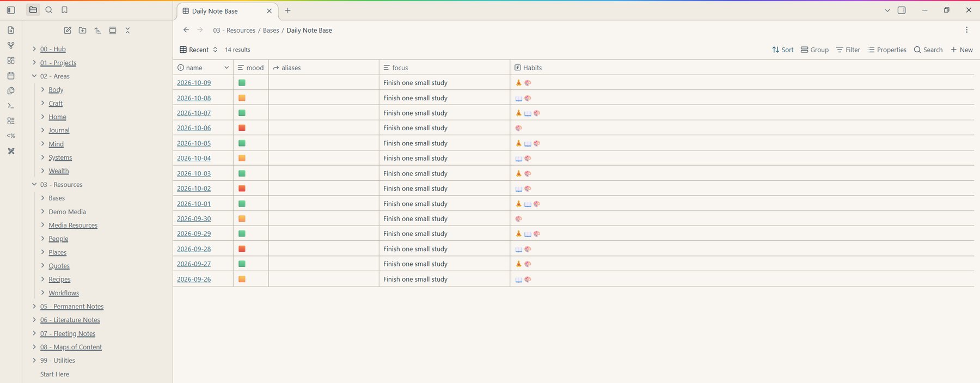Create a new note in file explorer

coord(68,31)
